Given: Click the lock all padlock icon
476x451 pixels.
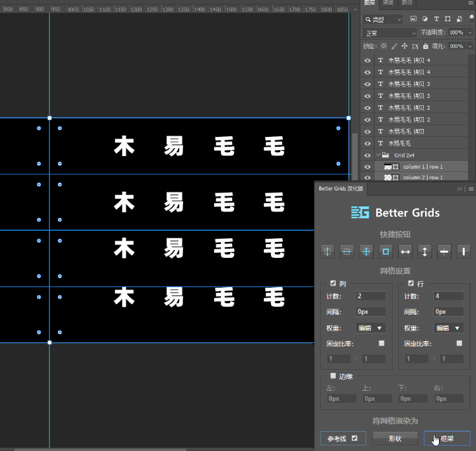Looking at the screenshot, I should [x=426, y=46].
